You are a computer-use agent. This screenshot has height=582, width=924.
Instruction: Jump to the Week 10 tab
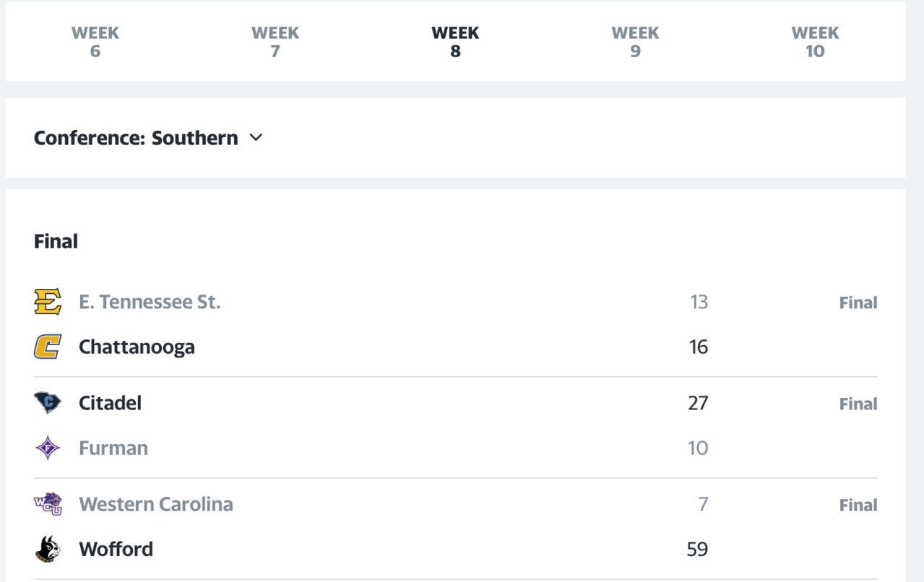coord(815,42)
